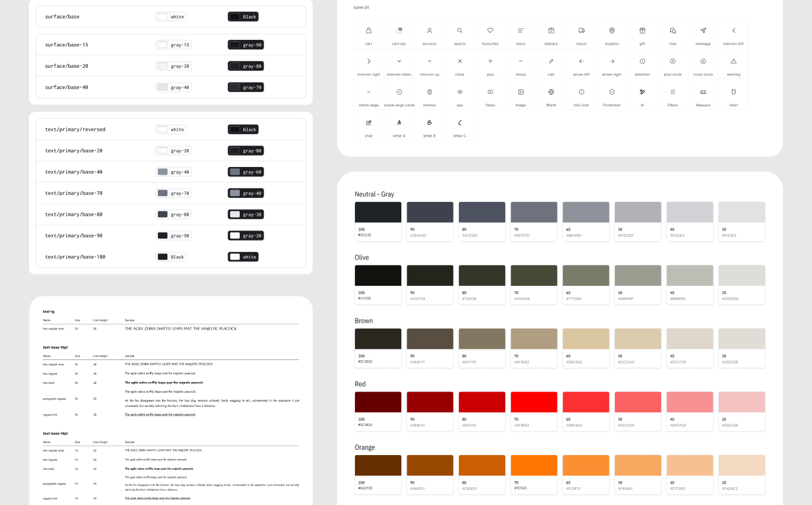Click the Info-icon icon
Image resolution: width=812 pixels, height=505 pixels.
581,92
